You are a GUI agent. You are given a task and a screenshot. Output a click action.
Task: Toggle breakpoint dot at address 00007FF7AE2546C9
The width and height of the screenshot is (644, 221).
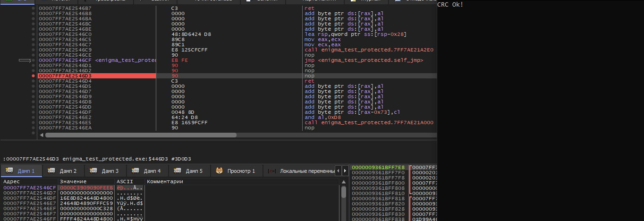[x=33, y=50]
